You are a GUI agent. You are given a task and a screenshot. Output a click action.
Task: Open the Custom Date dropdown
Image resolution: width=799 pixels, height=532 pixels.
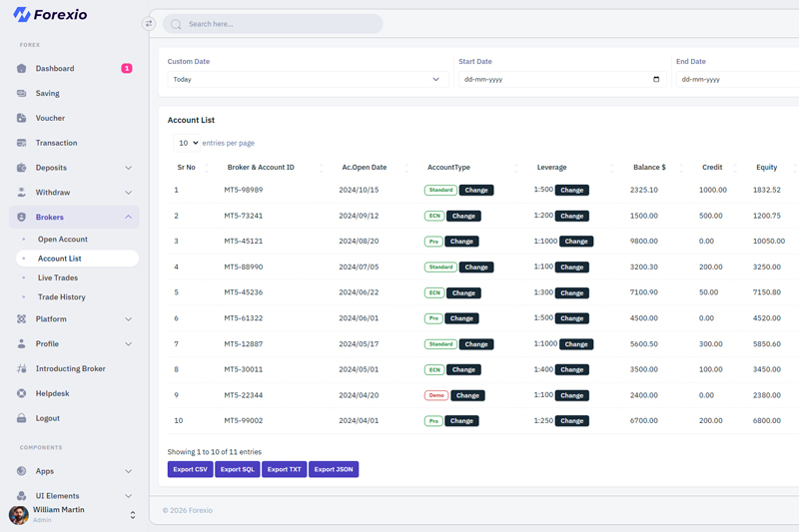click(x=308, y=80)
